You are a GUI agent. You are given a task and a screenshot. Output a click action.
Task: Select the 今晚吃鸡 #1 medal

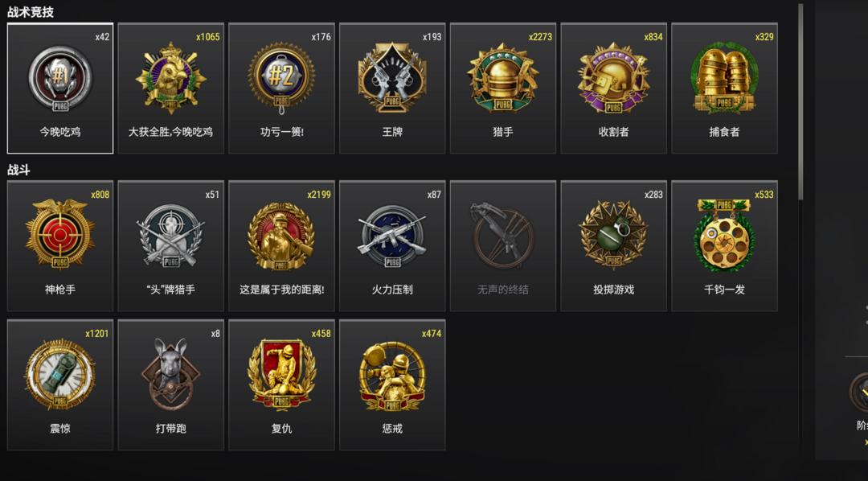tap(60, 88)
